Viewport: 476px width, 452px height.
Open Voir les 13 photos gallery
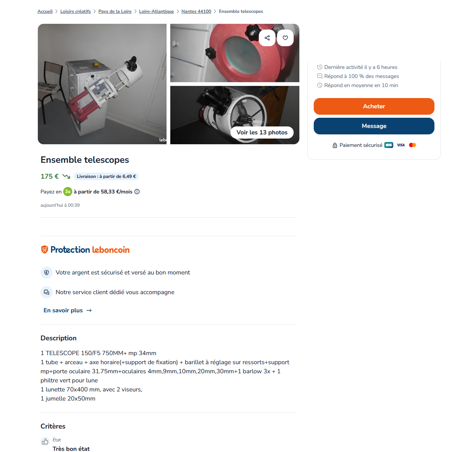(x=262, y=132)
